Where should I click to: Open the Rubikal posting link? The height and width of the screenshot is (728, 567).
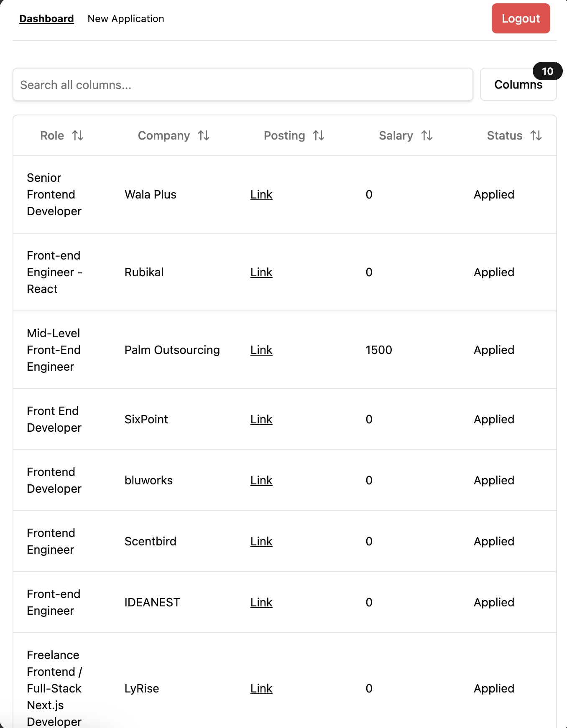pyautogui.click(x=261, y=272)
